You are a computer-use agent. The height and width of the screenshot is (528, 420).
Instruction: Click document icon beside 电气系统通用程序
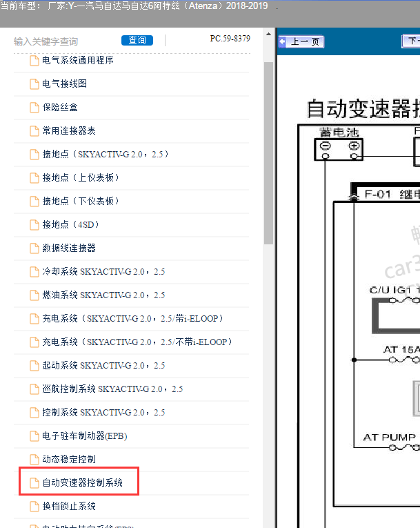[34, 61]
